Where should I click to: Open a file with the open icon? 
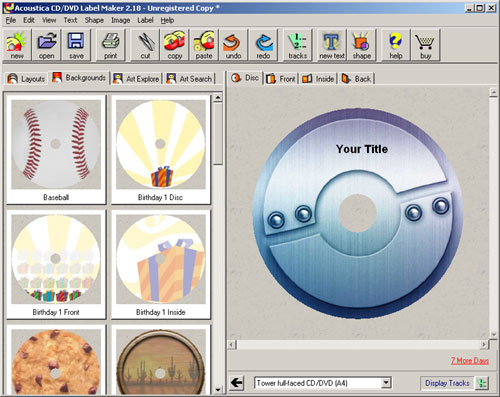coord(46,45)
